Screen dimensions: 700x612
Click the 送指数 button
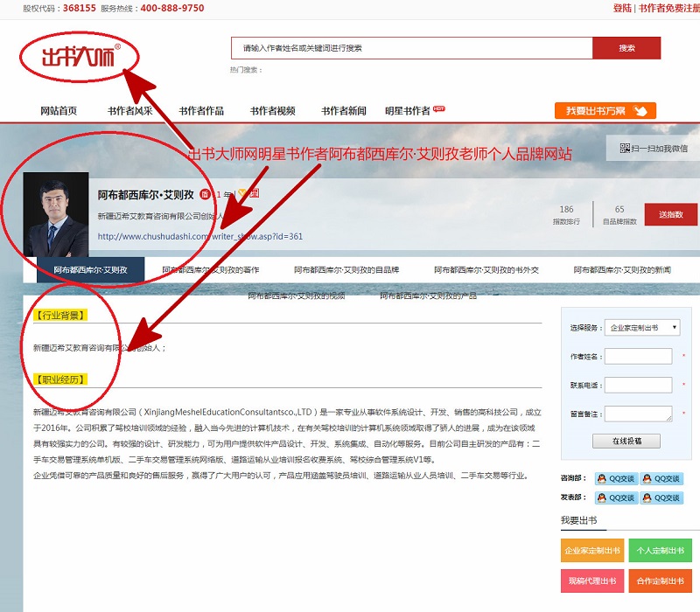click(670, 215)
